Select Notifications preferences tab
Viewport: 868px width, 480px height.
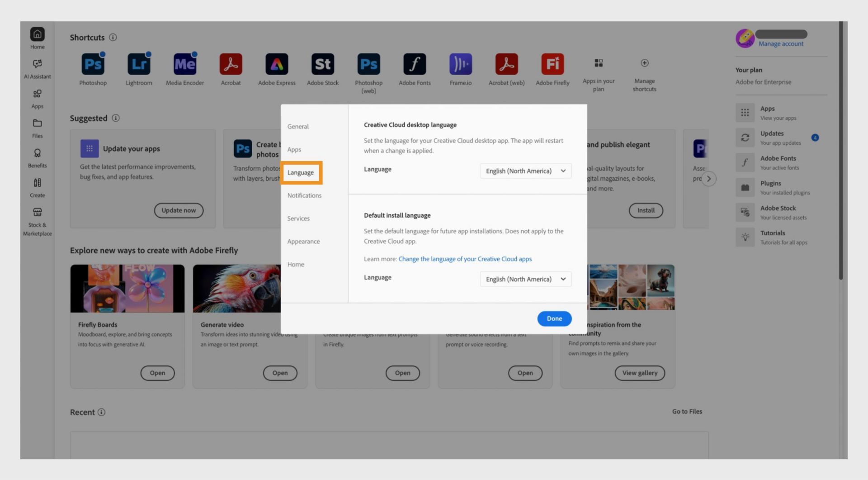(304, 195)
